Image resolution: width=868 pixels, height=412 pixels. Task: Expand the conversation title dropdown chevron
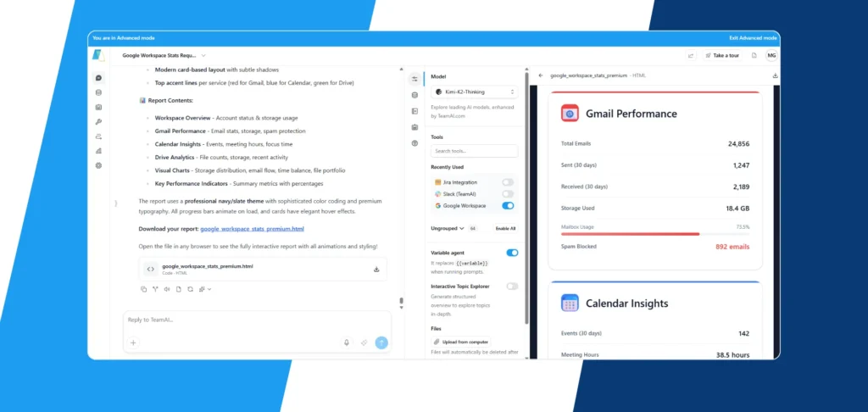tap(203, 55)
